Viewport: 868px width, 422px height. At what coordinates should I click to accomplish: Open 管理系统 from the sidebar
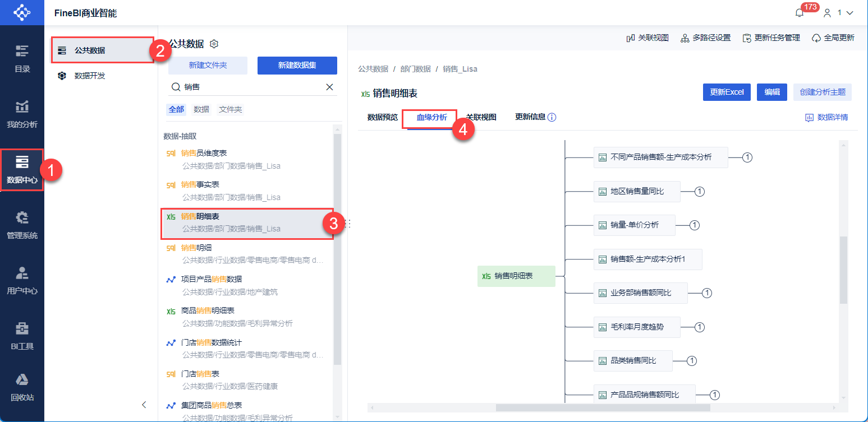point(22,225)
